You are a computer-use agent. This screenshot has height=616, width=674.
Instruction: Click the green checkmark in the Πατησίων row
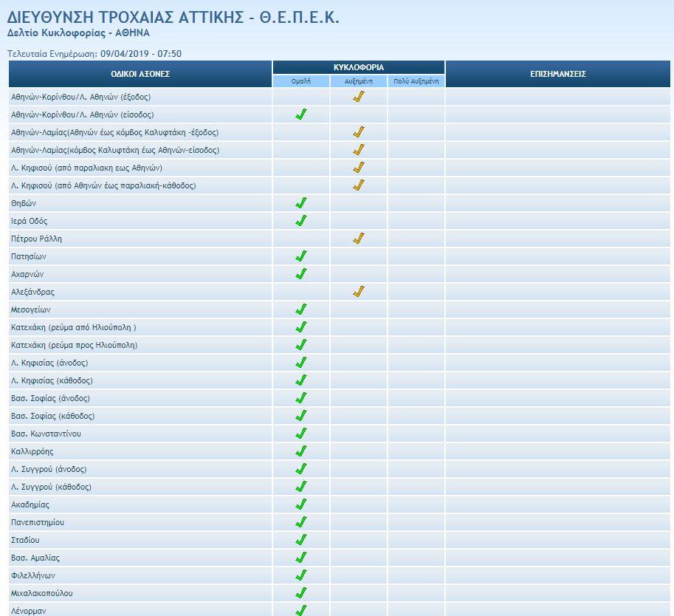(301, 256)
